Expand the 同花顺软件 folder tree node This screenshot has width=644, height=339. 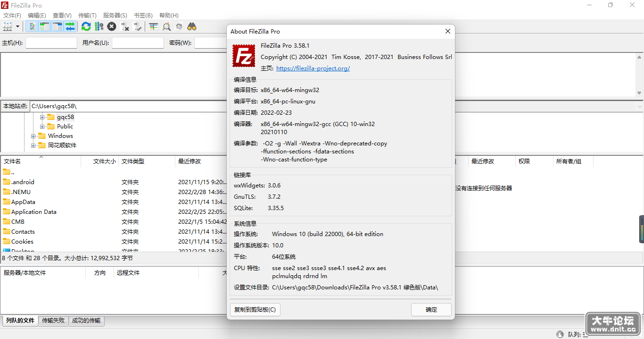point(33,145)
